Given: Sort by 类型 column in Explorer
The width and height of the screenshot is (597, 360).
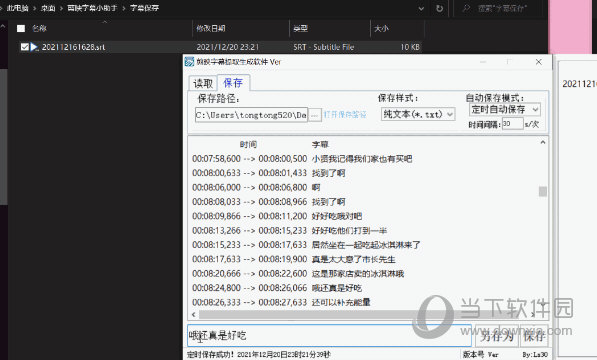Looking at the screenshot, I should pyautogui.click(x=300, y=28).
